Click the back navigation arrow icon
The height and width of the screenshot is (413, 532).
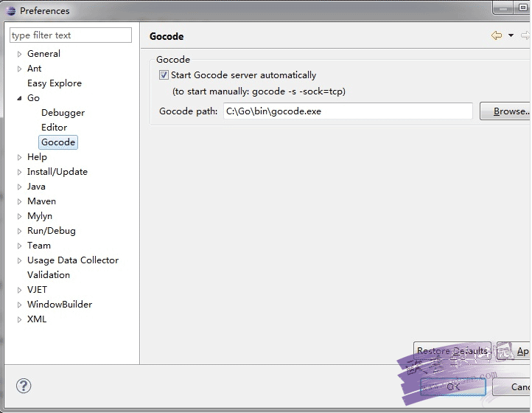(497, 35)
